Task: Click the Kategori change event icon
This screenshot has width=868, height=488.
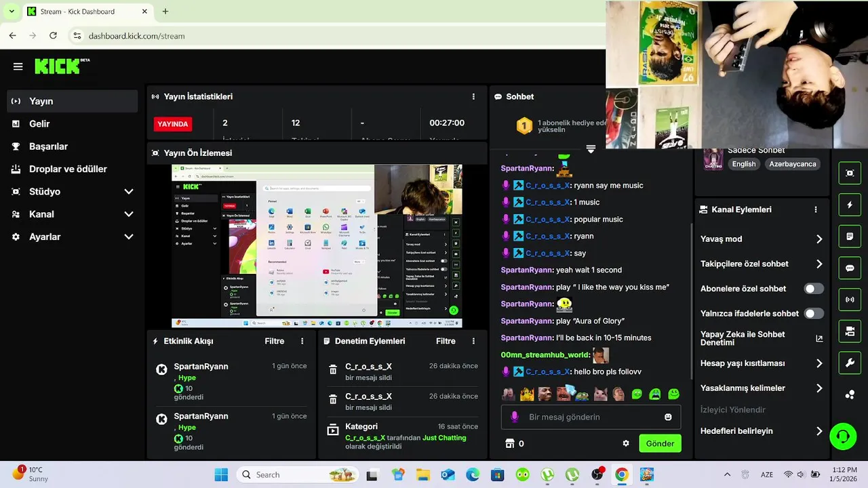Action: click(x=333, y=430)
